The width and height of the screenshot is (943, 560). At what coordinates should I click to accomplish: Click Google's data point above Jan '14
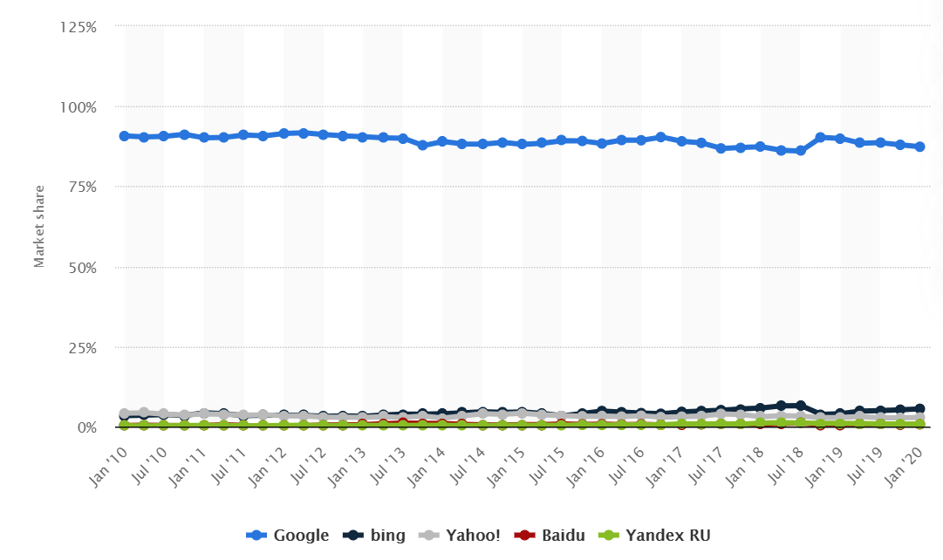tap(442, 141)
